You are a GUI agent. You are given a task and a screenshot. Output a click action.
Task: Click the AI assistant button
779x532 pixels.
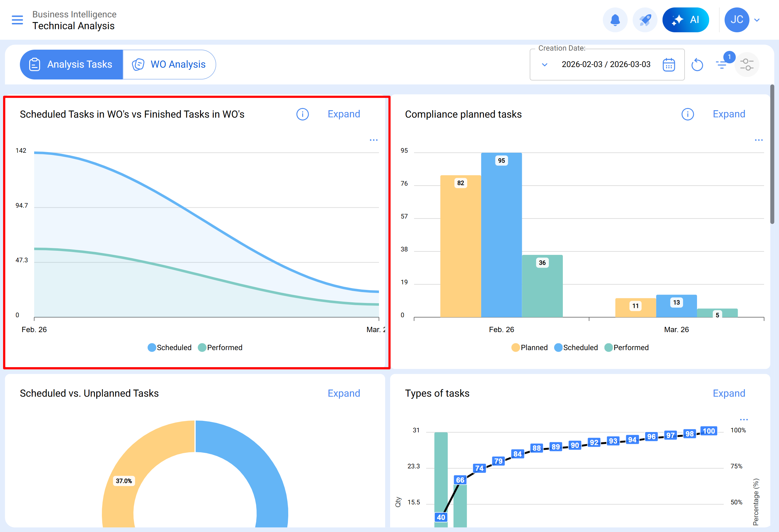pyautogui.click(x=685, y=20)
